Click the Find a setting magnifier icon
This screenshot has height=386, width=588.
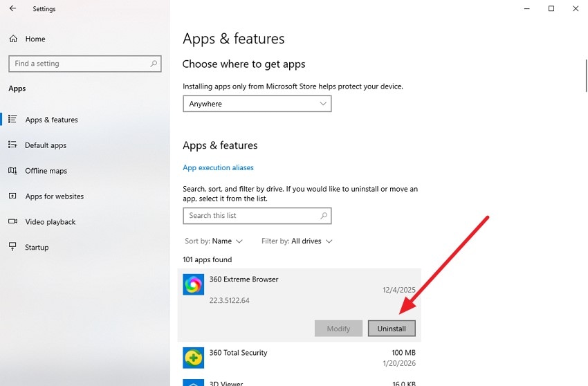coord(154,64)
